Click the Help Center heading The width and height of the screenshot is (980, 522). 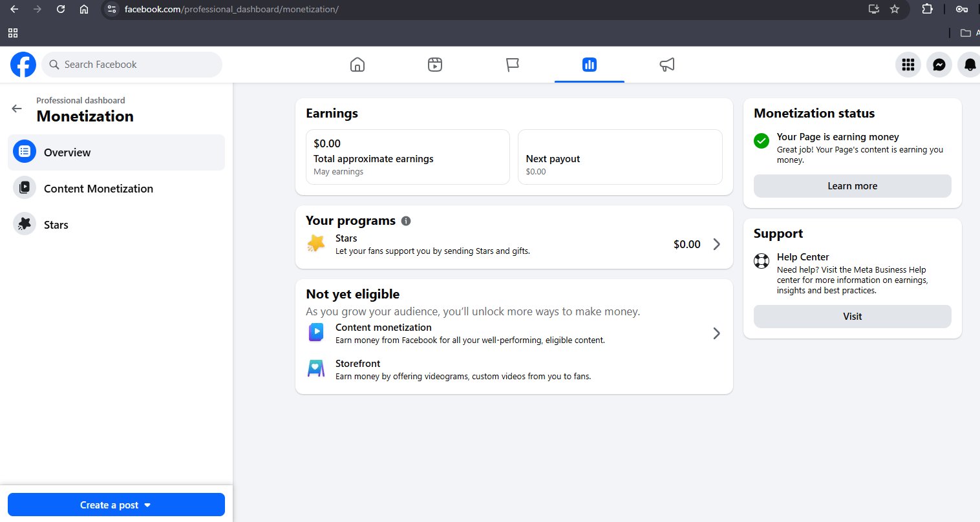click(803, 257)
